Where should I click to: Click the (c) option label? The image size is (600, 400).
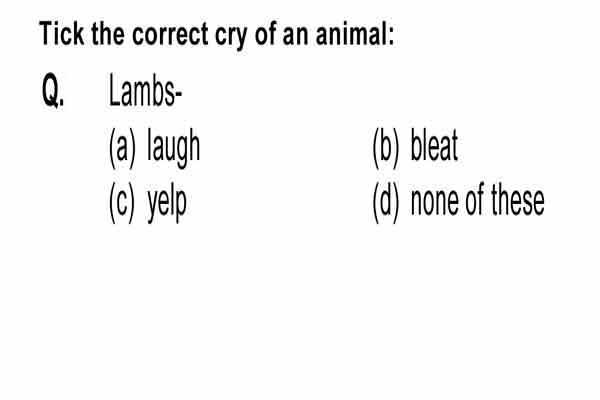pos(122,203)
